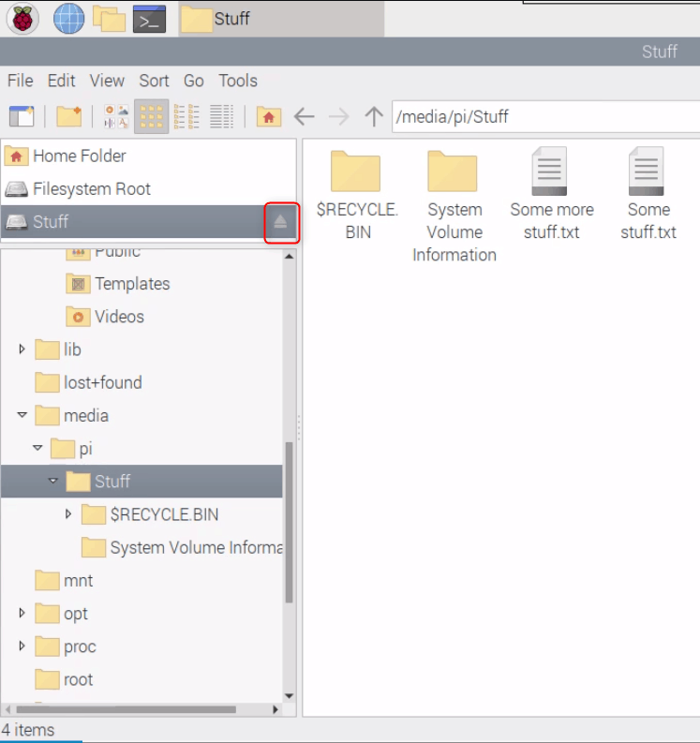Viewport: 700px width, 743px height.
Task: Collapse the Stuff folder in tree
Action: click(53, 481)
